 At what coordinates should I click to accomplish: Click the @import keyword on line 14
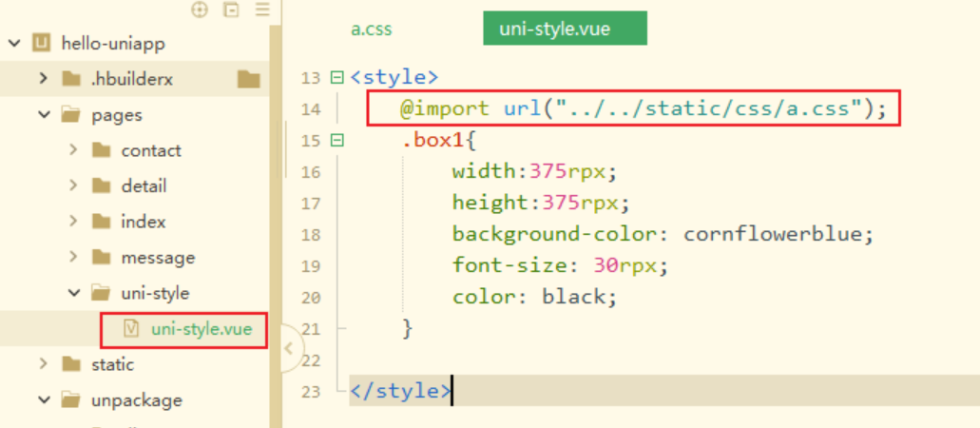point(445,108)
